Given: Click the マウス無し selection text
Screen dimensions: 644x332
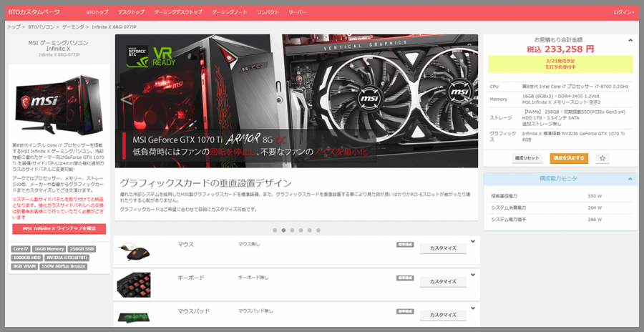Looking at the screenshot, I should pos(249,244).
